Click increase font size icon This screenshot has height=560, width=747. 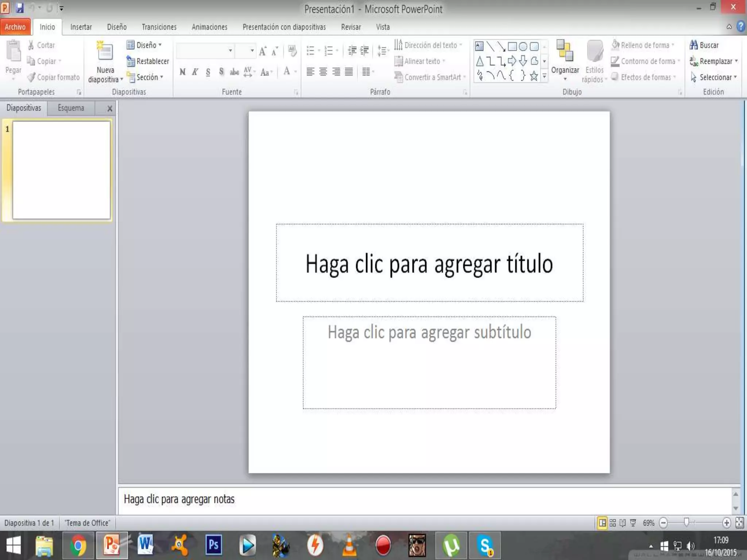263,51
